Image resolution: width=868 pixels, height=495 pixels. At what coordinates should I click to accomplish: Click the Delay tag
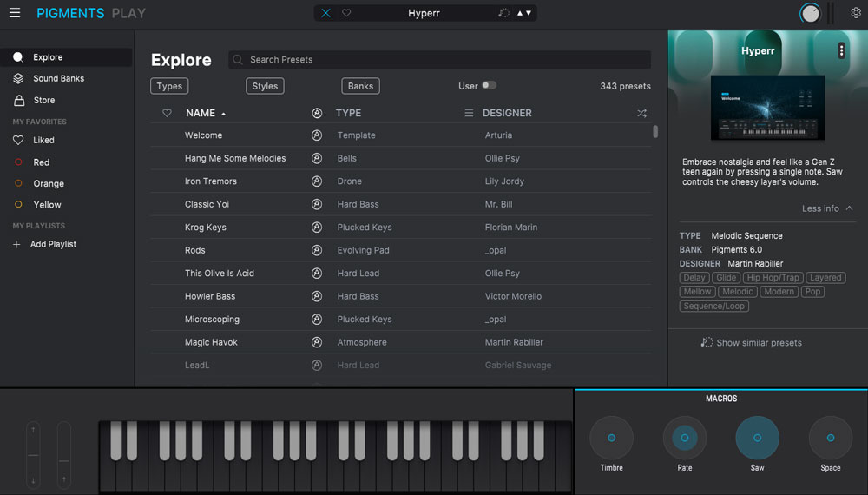[x=694, y=277]
